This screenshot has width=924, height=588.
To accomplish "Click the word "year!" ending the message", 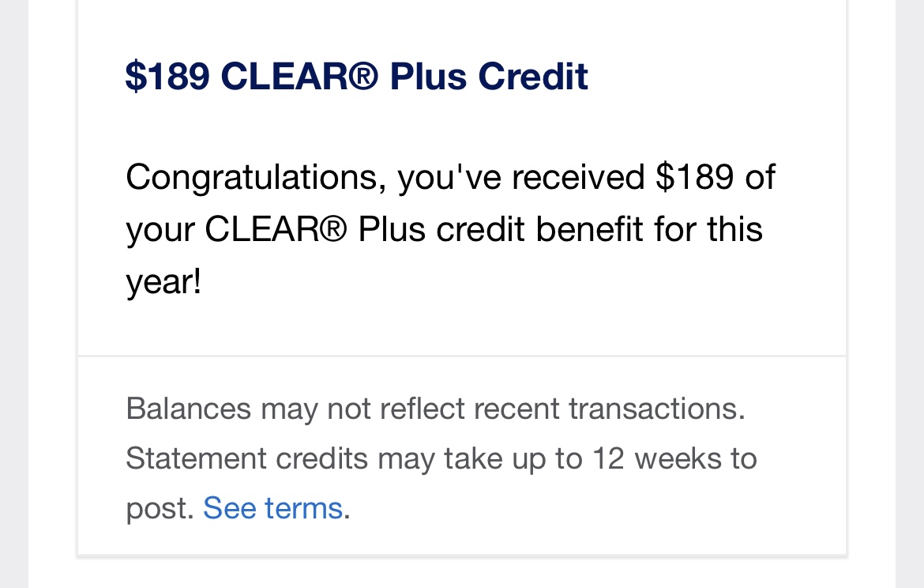I will pyautogui.click(x=163, y=282).
